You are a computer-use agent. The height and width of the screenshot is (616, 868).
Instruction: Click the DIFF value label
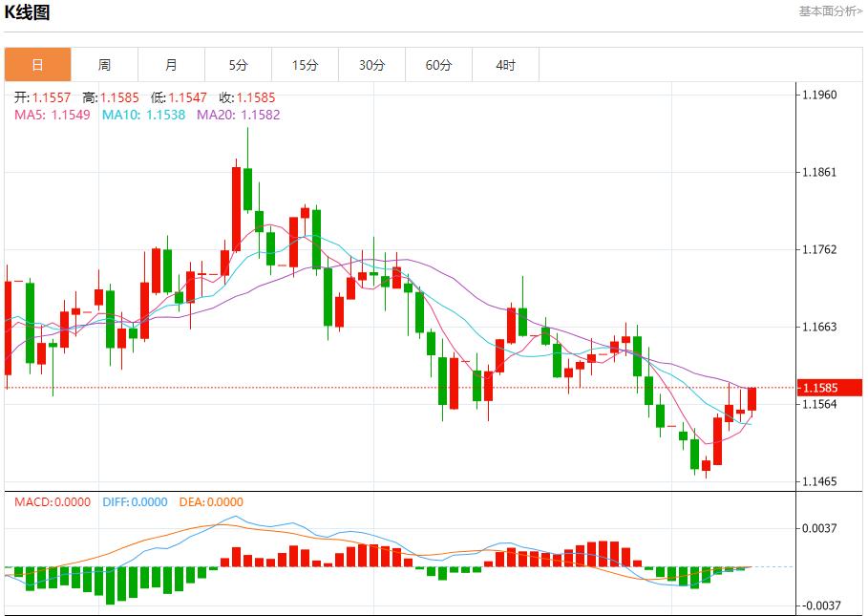click(133, 502)
